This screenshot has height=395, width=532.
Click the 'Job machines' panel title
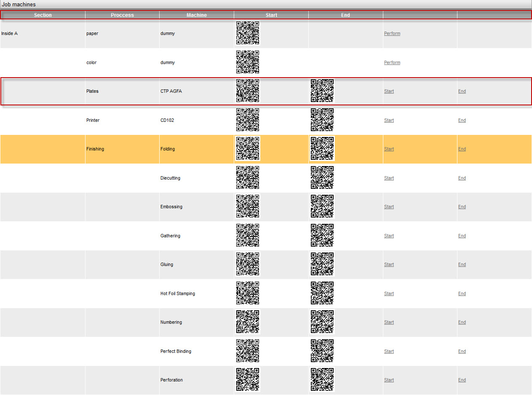(19, 5)
